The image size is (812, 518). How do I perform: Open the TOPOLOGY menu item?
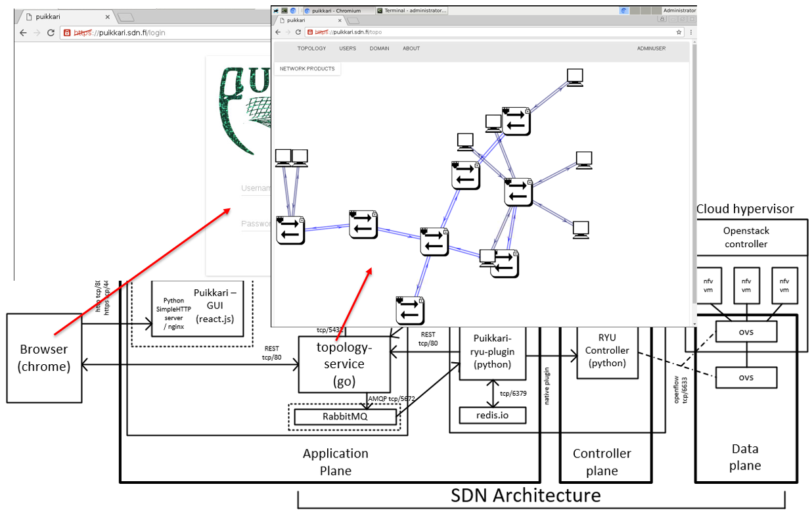tap(311, 48)
